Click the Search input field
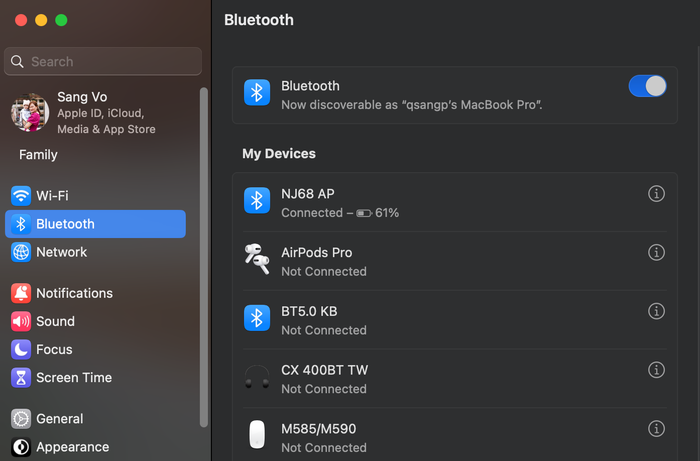The height and width of the screenshot is (461, 700). tap(103, 61)
